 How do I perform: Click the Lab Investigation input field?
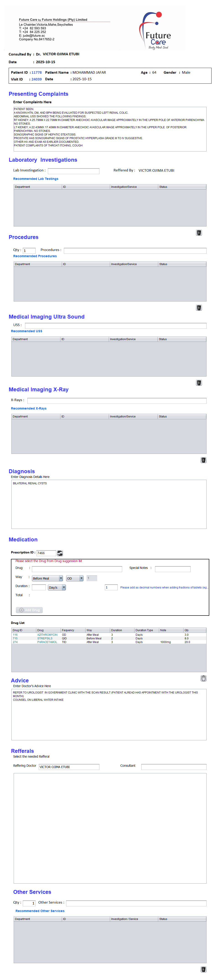pos(73,171)
